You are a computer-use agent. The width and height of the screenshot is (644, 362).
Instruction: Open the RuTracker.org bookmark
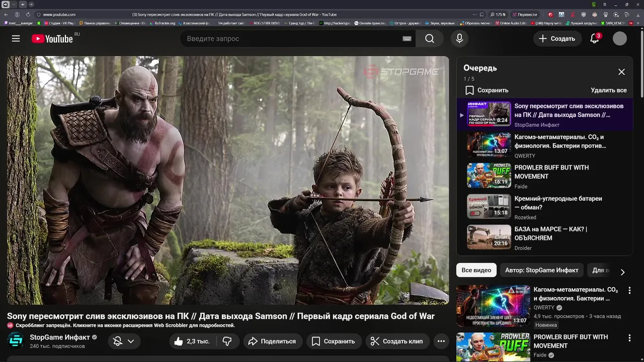coord(162,23)
